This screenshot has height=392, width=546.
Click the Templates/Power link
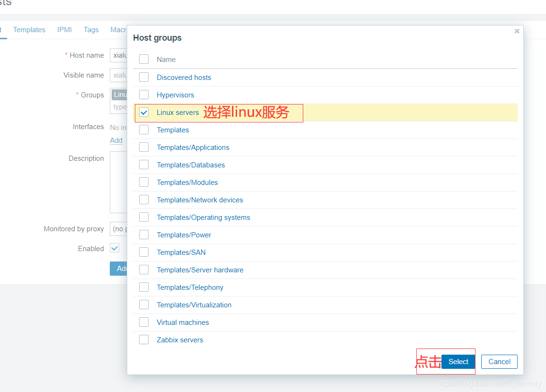point(184,235)
